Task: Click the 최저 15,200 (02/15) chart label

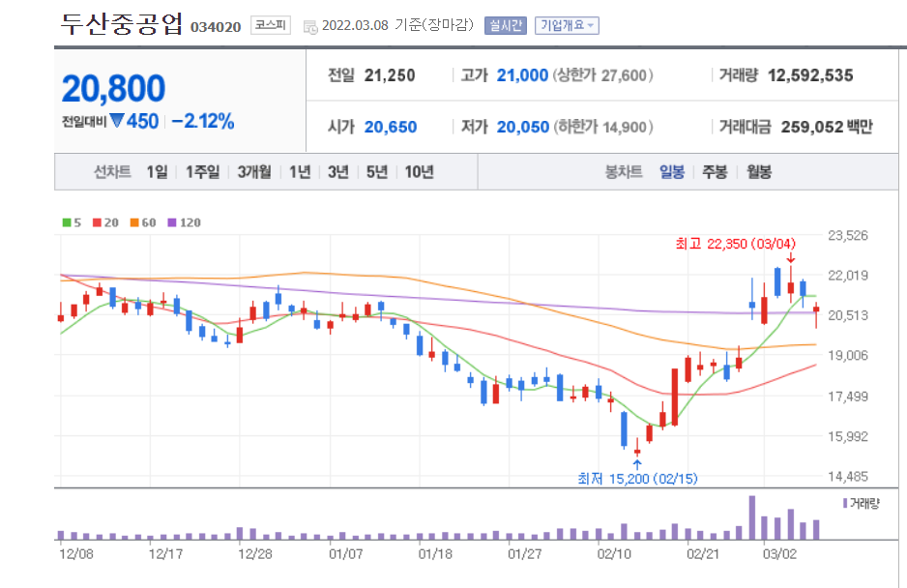Action: pyautogui.click(x=637, y=479)
